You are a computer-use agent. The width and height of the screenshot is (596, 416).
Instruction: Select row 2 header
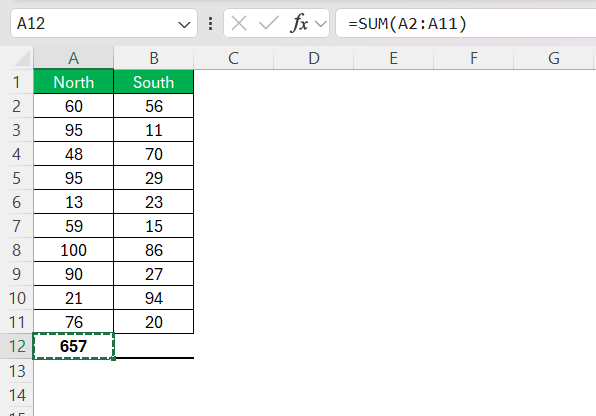(16, 106)
